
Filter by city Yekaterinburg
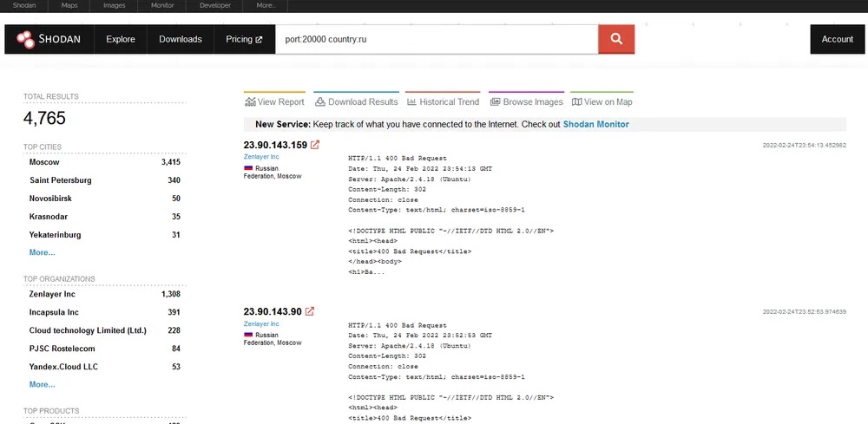(55, 234)
